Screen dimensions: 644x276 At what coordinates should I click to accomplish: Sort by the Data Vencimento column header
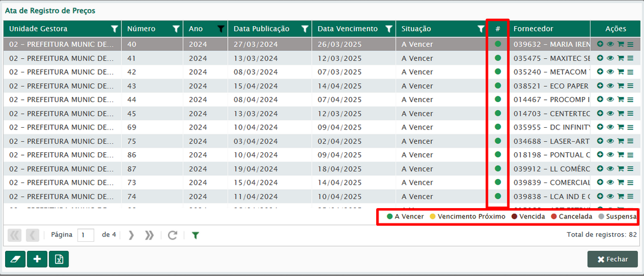[348, 29]
